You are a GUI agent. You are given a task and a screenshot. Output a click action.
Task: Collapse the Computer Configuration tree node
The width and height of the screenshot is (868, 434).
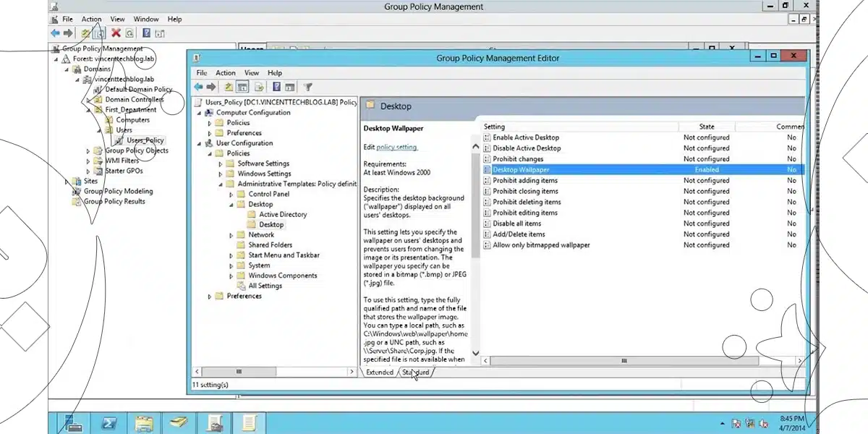(x=200, y=113)
